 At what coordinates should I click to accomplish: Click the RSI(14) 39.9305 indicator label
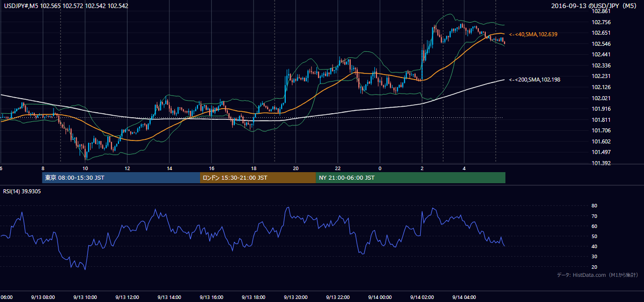click(x=22, y=191)
